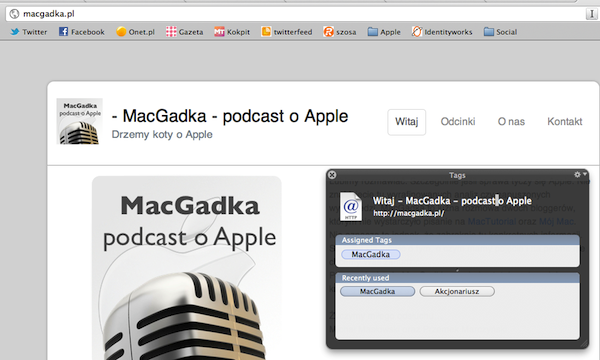The height and width of the screenshot is (360, 600).
Task: Click the twitterfeed bookmark icon
Action: click(266, 31)
